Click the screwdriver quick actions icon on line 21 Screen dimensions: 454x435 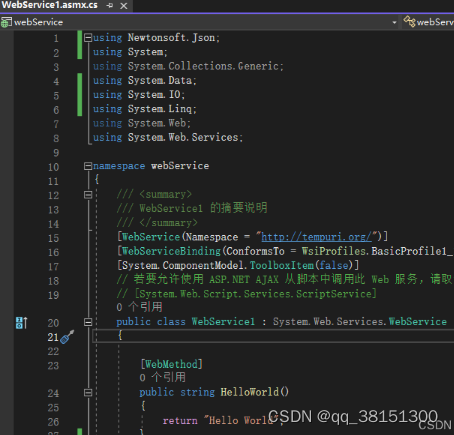pyautogui.click(x=67, y=337)
